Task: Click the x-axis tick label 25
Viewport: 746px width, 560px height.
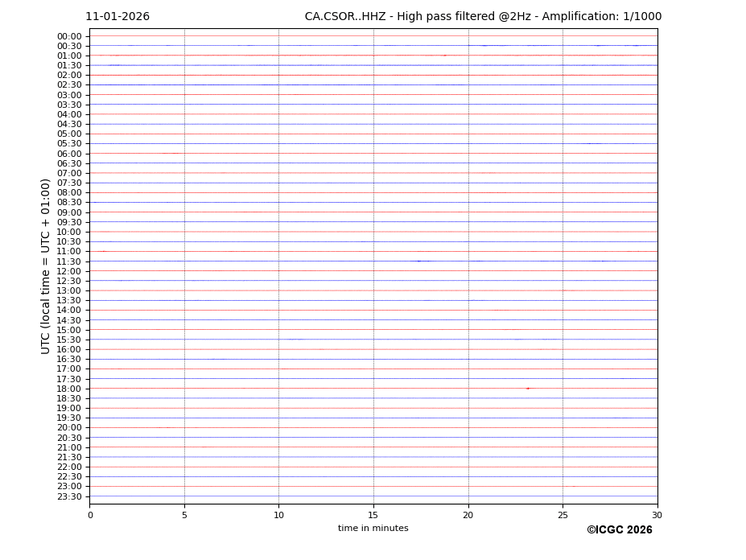Action: 563,515
